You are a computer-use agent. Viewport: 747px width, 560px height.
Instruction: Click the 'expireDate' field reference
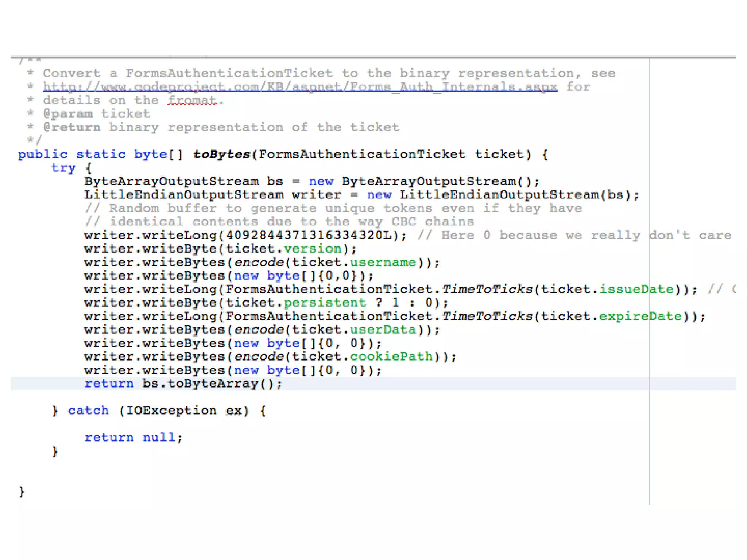[640, 316]
